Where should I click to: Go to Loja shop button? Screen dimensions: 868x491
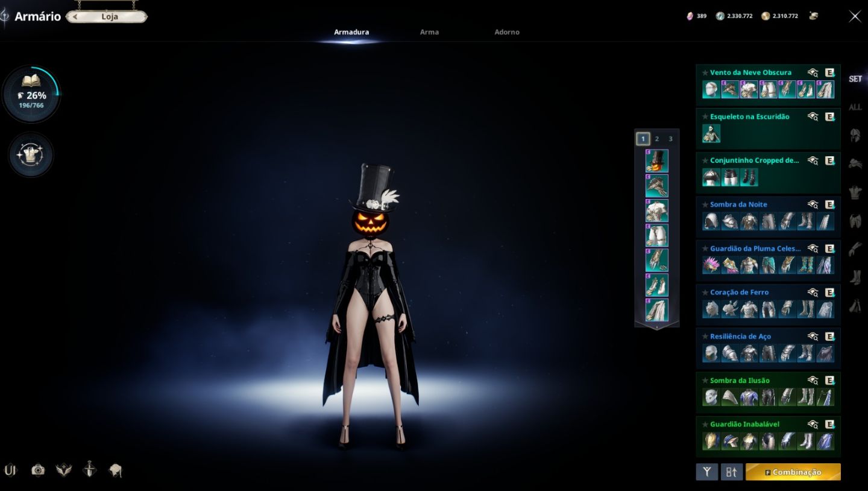coord(107,17)
